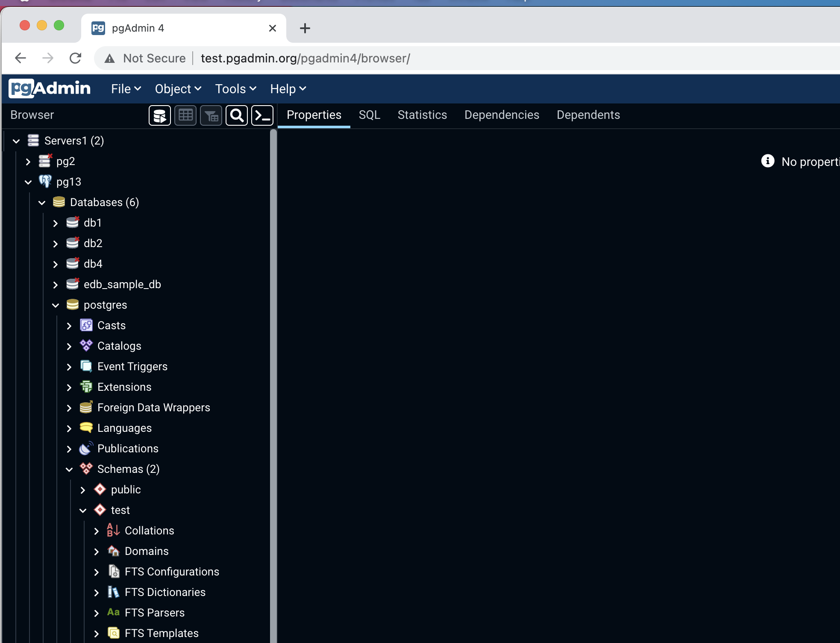Open the Object menu
This screenshot has width=840, height=643.
point(177,88)
